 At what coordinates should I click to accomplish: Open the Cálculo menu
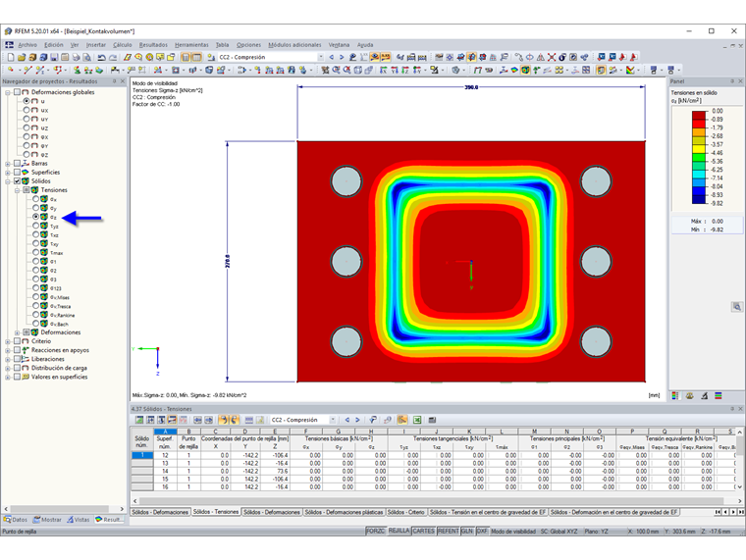123,45
